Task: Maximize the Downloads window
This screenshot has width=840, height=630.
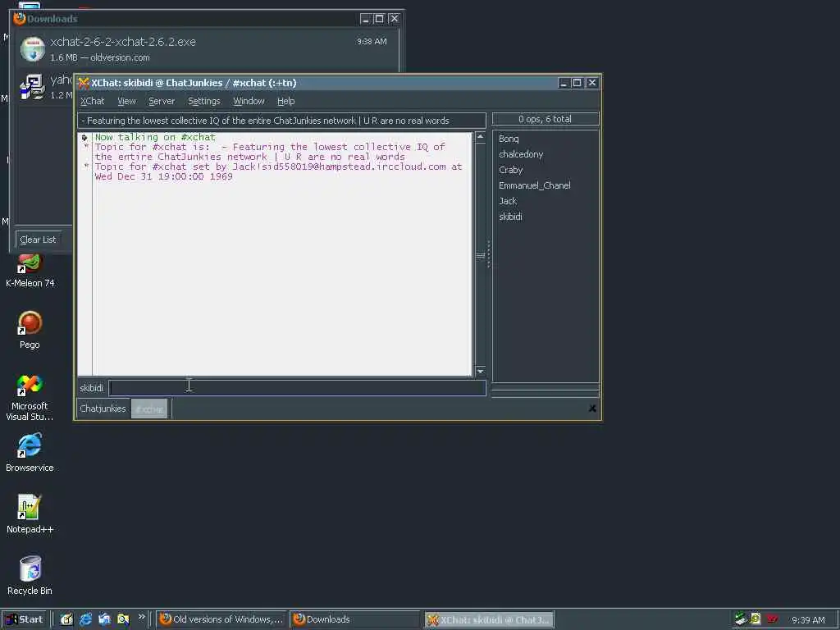Action: point(379,19)
